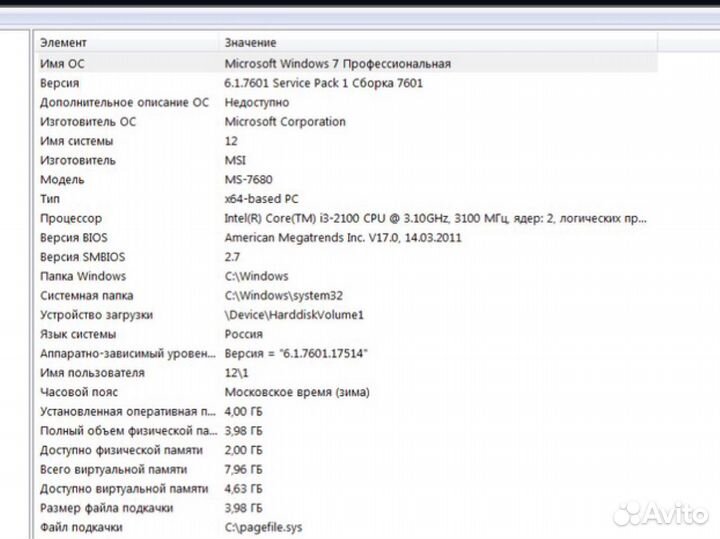The width and height of the screenshot is (720, 539).
Task: Select the "Изготовитель" MSI row
Action: (x=346, y=160)
